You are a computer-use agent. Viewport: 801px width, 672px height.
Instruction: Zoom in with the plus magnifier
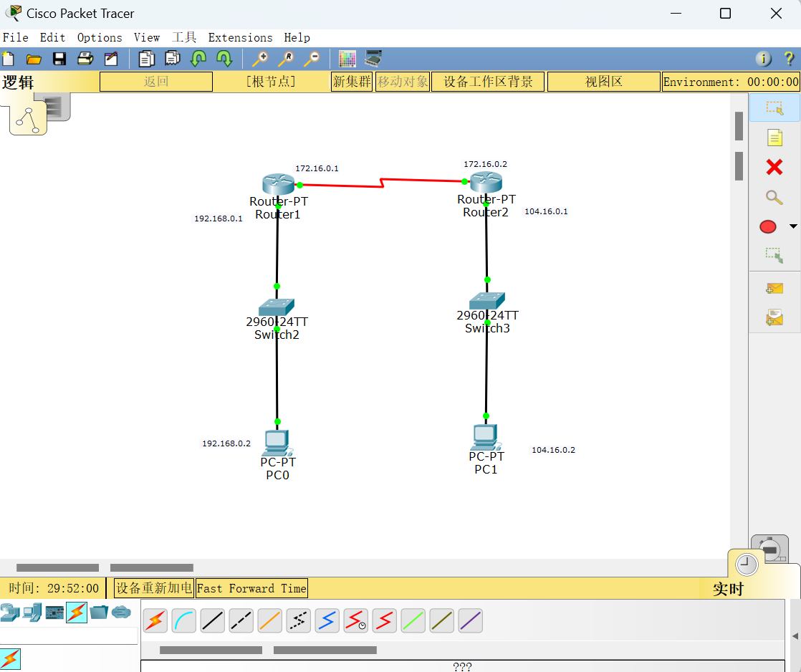(260, 59)
